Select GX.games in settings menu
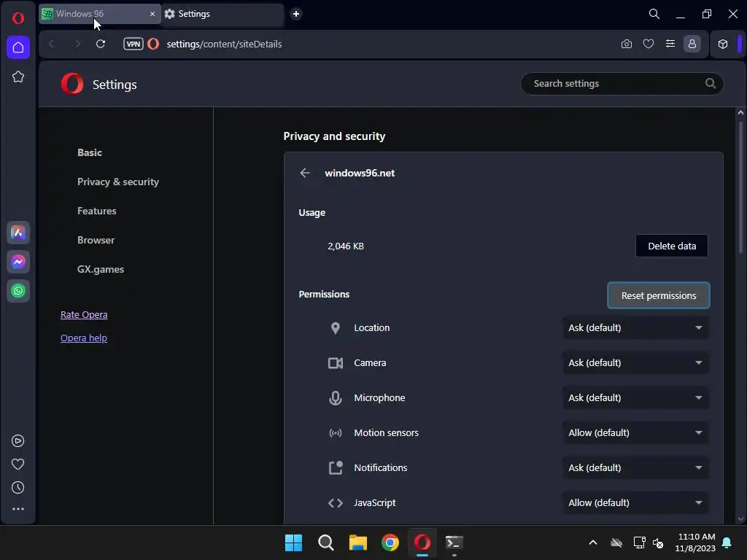 (101, 269)
